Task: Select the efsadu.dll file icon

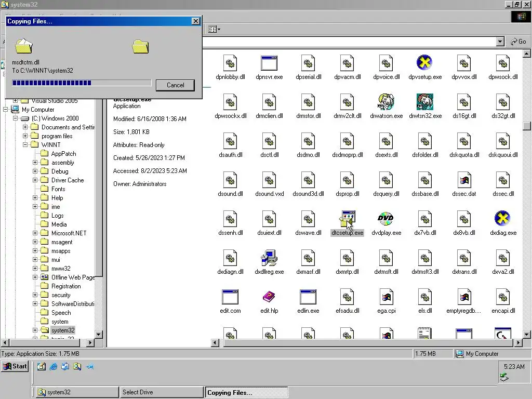Action: point(347,297)
